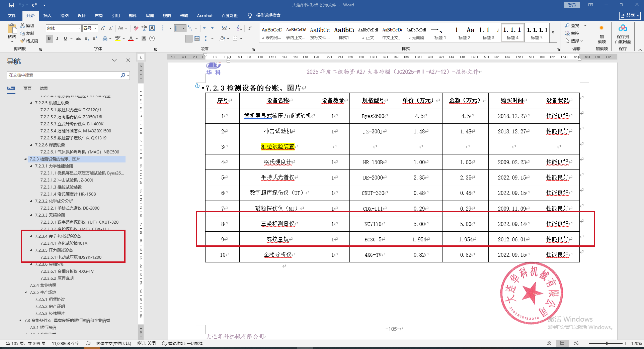This screenshot has height=349, width=644.
Task: Click the Save to Baidu Netdisk icon
Action: coord(623,33)
